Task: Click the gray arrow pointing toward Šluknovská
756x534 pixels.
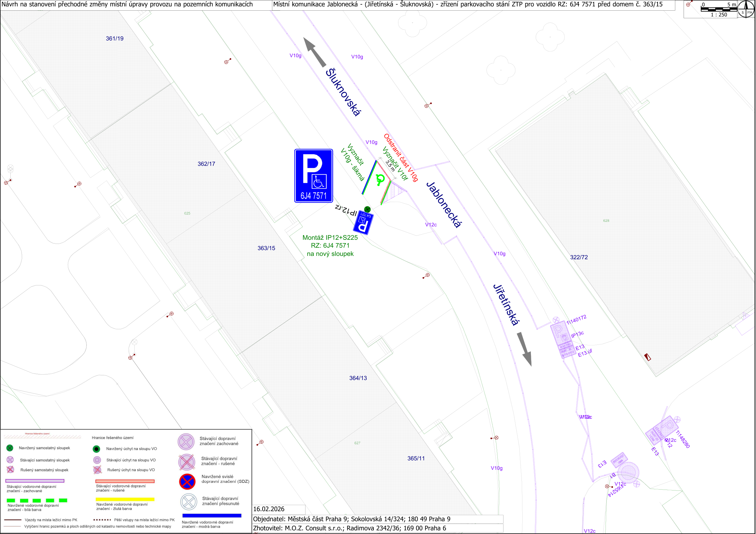Action: click(314, 52)
